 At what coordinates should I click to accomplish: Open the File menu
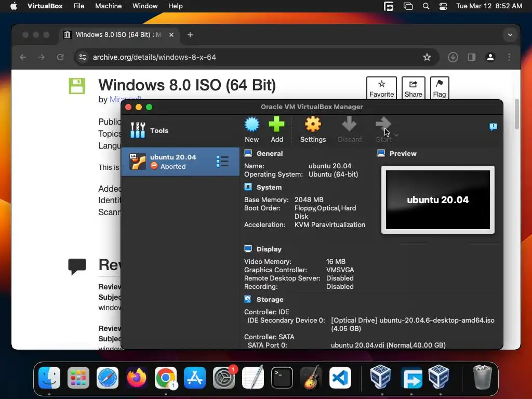tap(79, 6)
